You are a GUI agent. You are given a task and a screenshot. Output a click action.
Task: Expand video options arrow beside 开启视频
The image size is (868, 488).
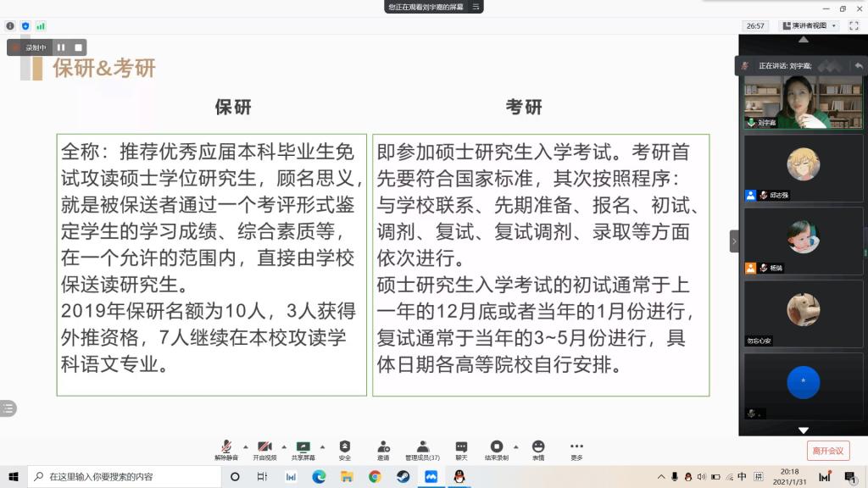click(x=283, y=446)
